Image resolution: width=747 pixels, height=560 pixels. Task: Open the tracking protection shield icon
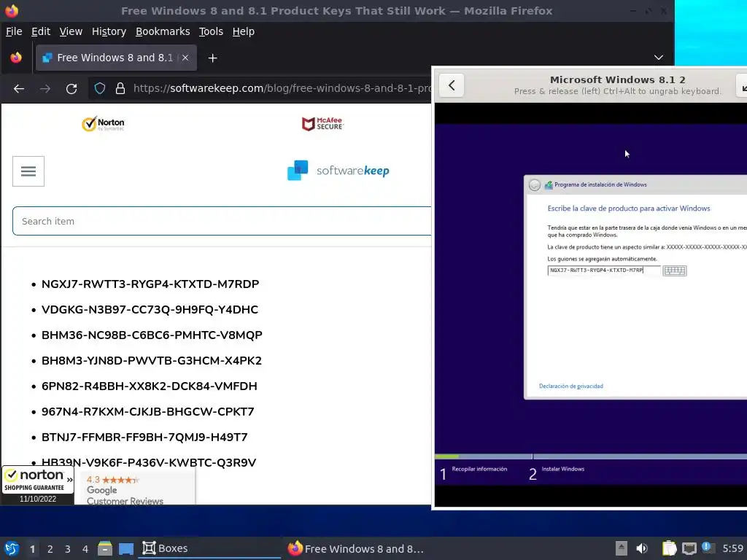(99, 88)
